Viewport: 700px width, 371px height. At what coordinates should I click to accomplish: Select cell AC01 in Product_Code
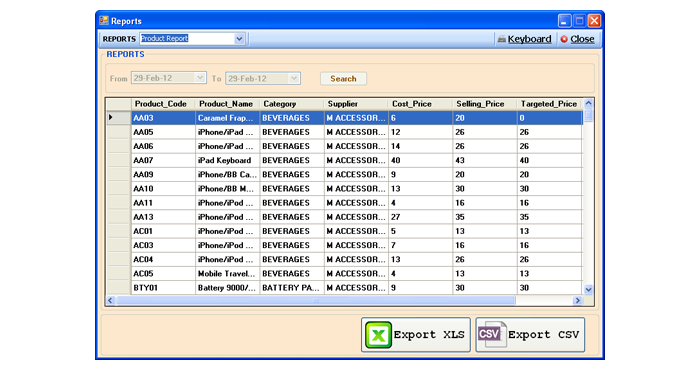163,231
